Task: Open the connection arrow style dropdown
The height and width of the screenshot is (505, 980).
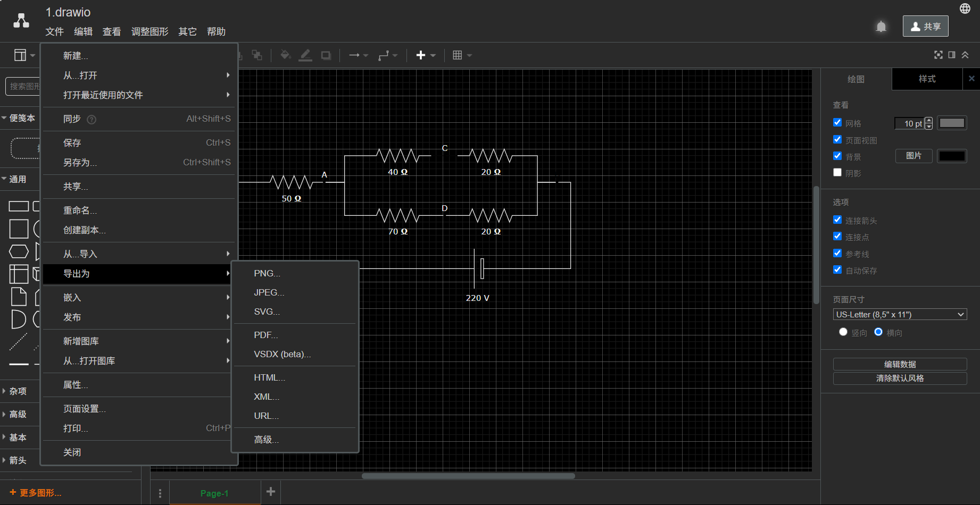Action: (359, 55)
